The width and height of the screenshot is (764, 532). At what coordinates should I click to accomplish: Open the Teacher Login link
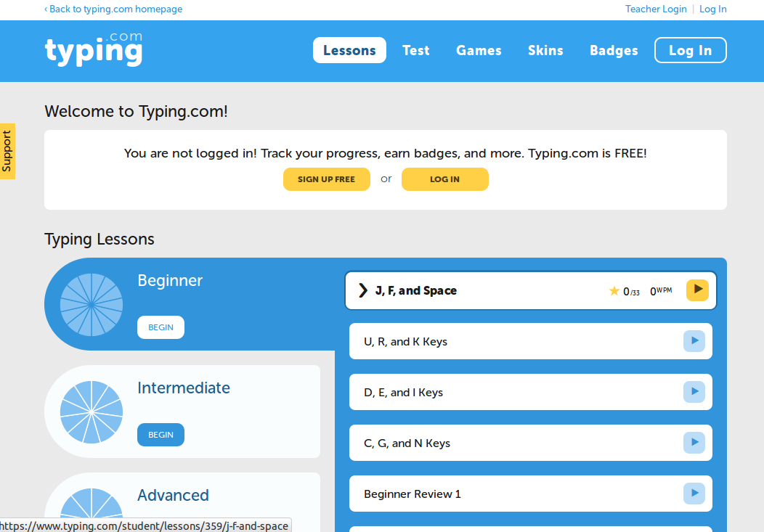click(656, 9)
